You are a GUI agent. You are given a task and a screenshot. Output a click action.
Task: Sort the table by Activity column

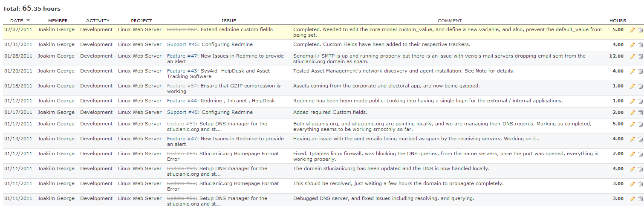click(98, 20)
